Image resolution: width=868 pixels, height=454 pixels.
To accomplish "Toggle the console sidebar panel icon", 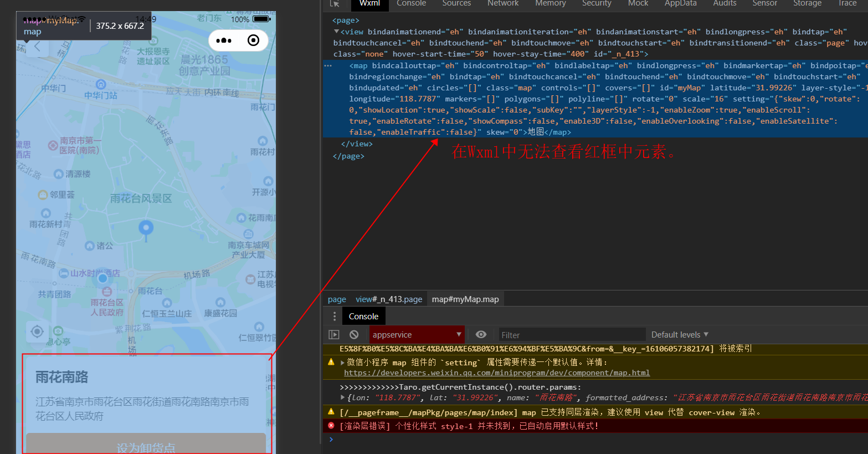I will [x=334, y=335].
